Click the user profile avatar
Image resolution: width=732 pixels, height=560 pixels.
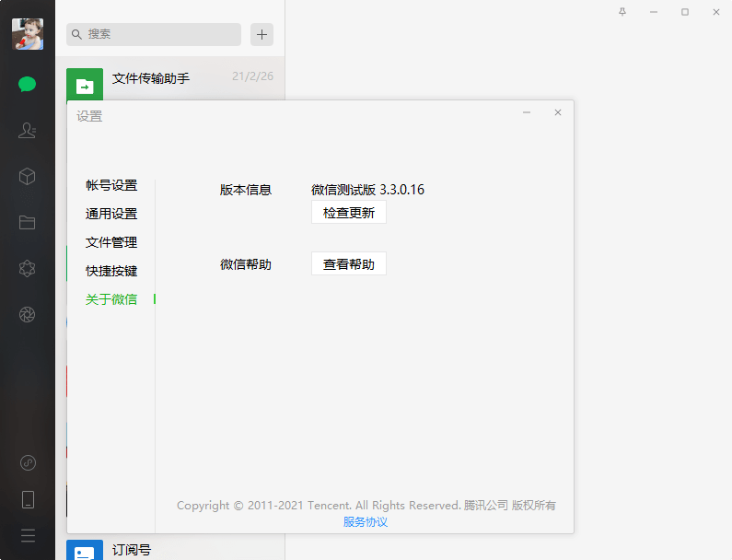click(28, 34)
